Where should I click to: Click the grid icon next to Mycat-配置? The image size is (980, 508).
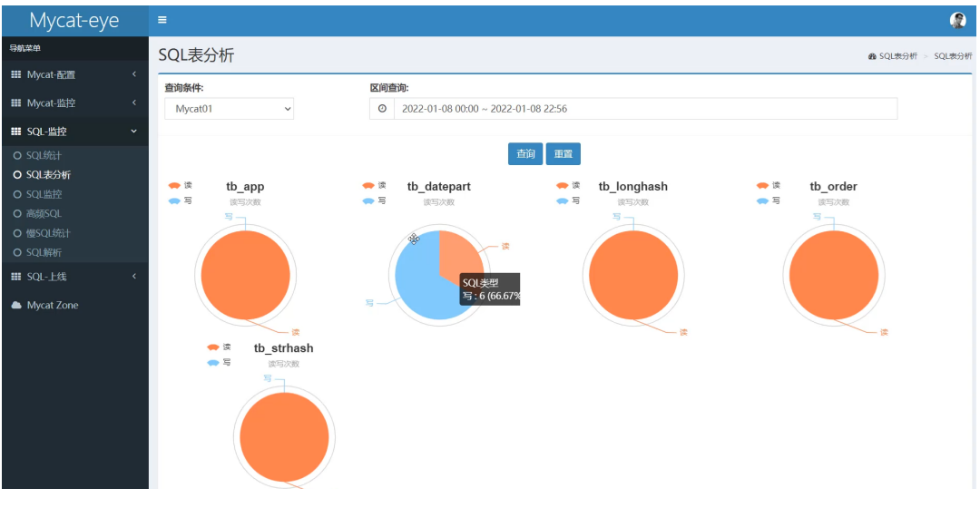point(16,74)
